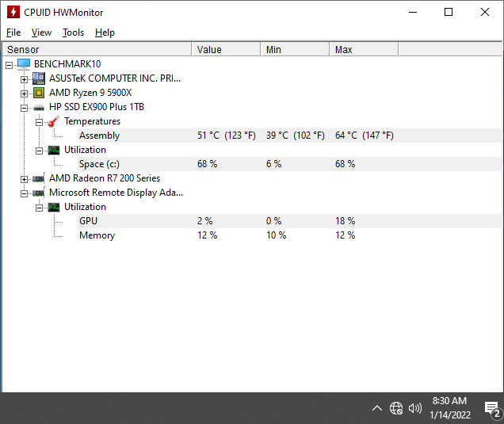Click the ASUSTeK motherboard icon

(x=39, y=78)
